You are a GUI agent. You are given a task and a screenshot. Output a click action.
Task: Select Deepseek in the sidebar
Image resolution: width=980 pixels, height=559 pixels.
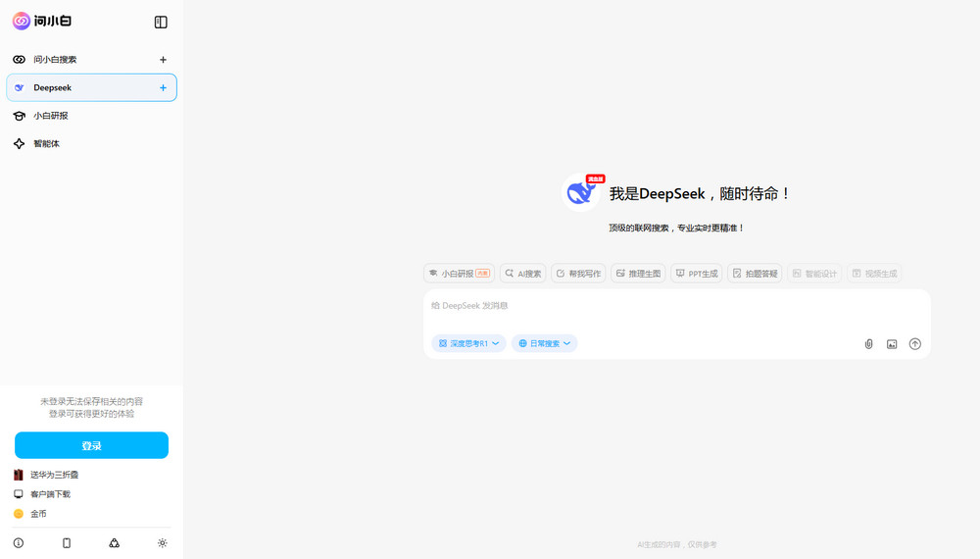point(91,87)
